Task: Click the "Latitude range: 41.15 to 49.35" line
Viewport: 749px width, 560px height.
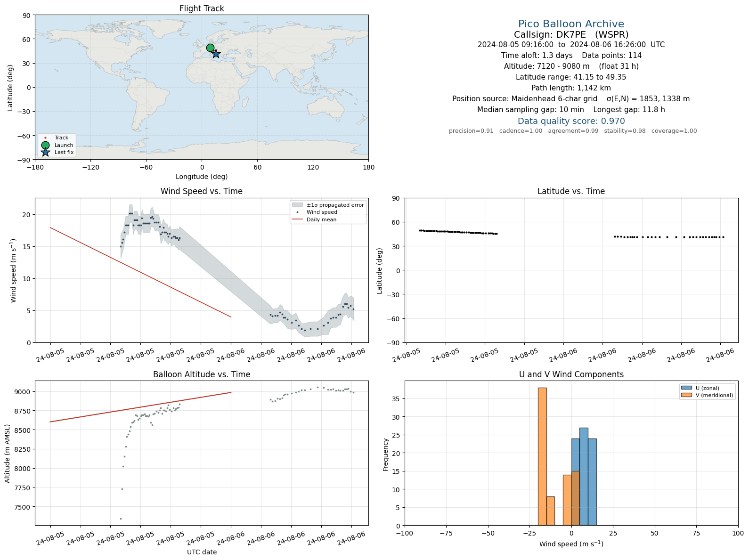Action: point(571,77)
